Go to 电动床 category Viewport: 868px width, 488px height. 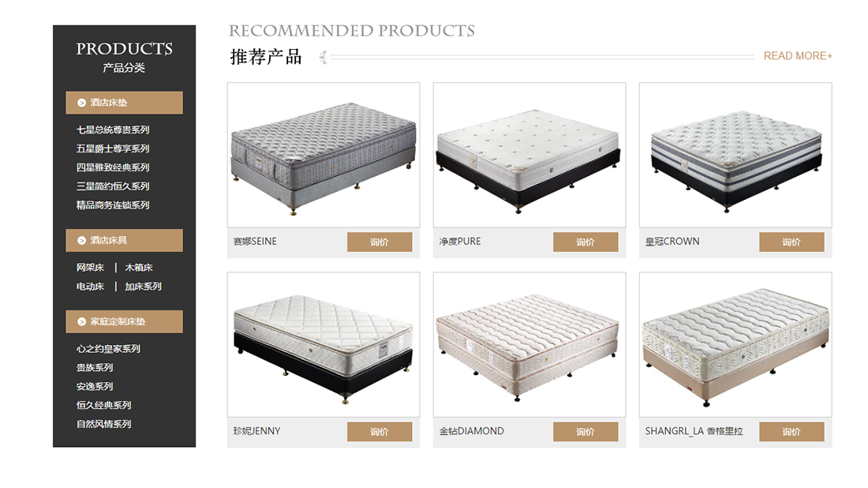pyautogui.click(x=90, y=287)
